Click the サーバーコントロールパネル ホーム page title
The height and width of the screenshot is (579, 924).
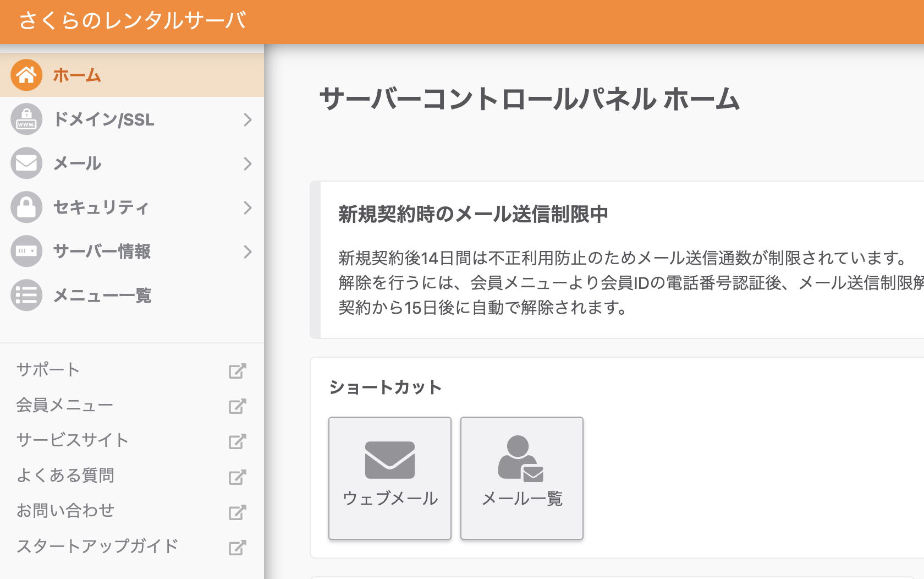click(530, 100)
